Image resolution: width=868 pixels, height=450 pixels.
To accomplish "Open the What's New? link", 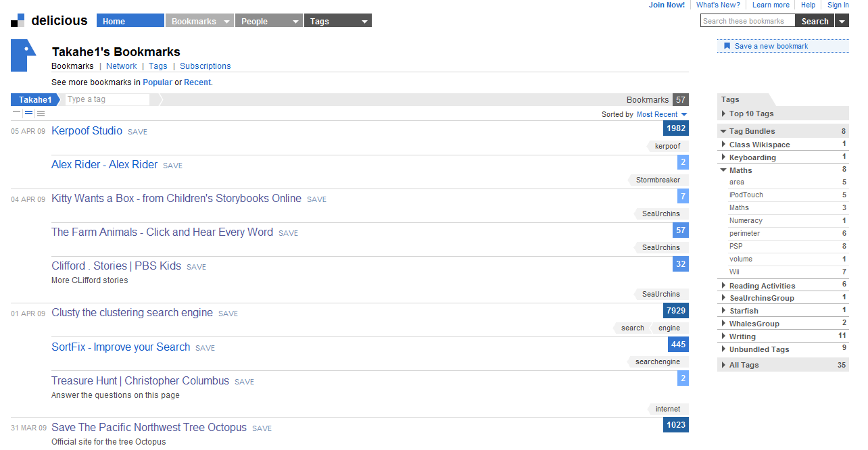I will pos(718,5).
